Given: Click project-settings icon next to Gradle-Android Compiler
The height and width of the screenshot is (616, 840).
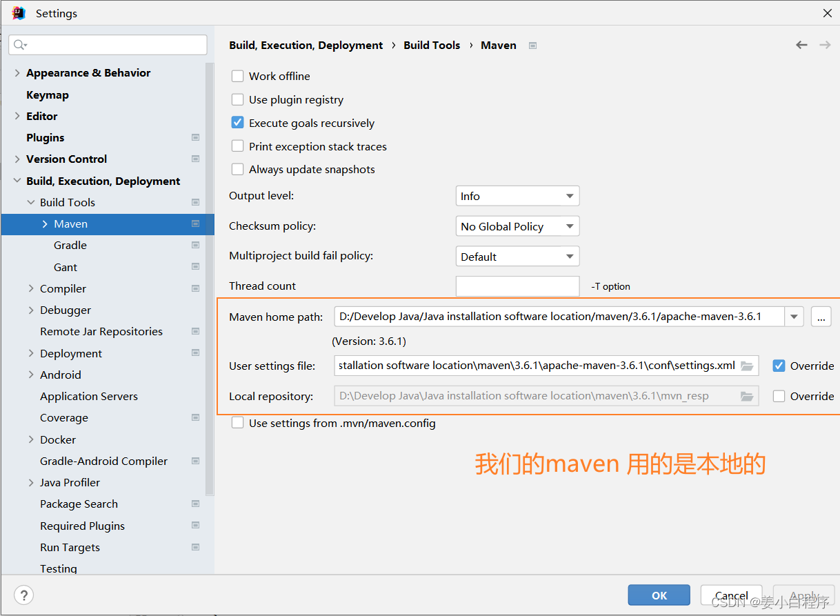Looking at the screenshot, I should coord(196,461).
